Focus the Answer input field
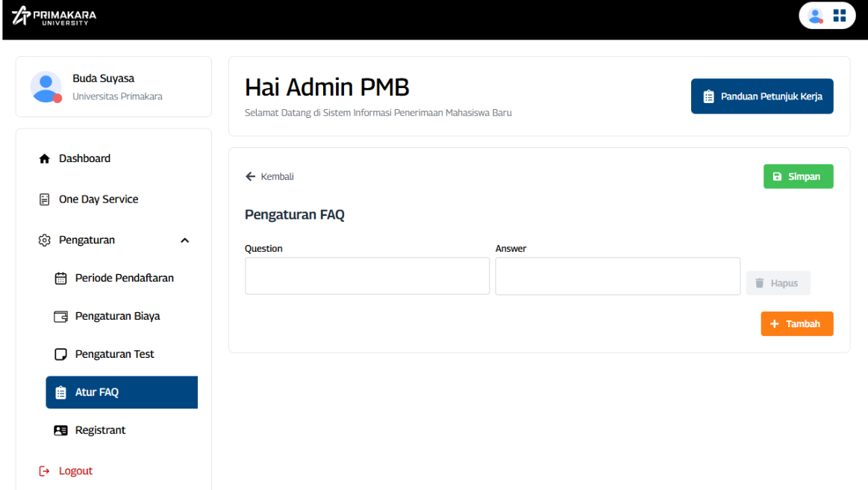Image resolution: width=868 pixels, height=490 pixels. click(617, 276)
